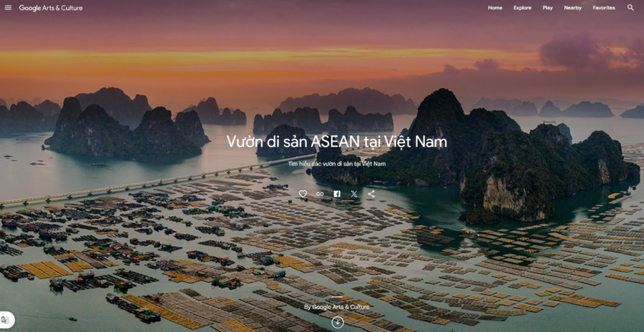Open the hamburger navigation menu
Image resolution: width=644 pixels, height=332 pixels.
(8, 8)
